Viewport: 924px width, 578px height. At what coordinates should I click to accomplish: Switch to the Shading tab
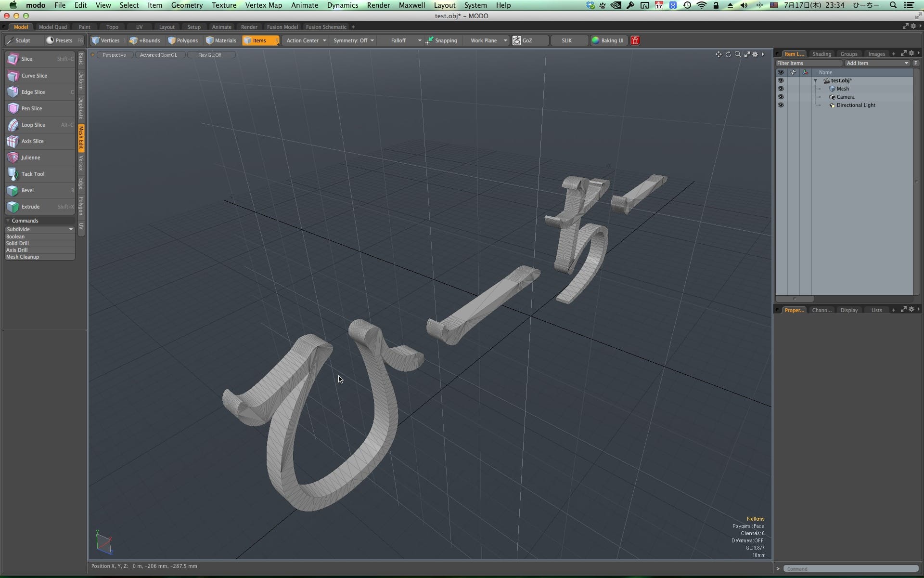[821, 54]
